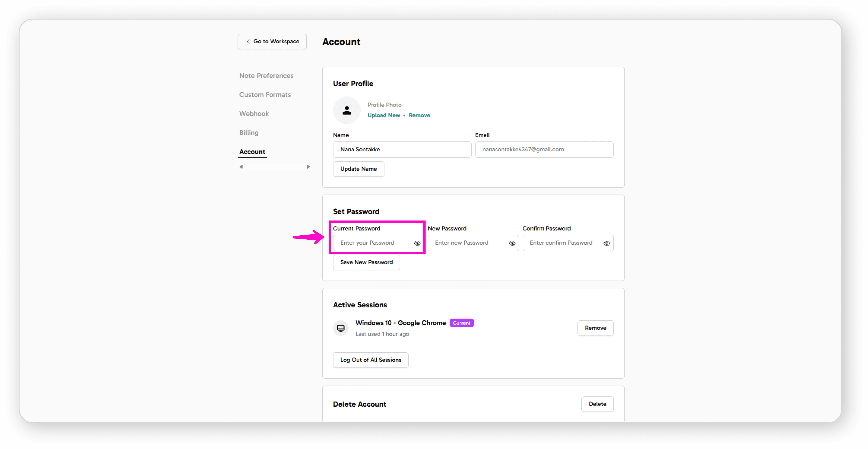Click Upload New profile photo link

(x=383, y=115)
